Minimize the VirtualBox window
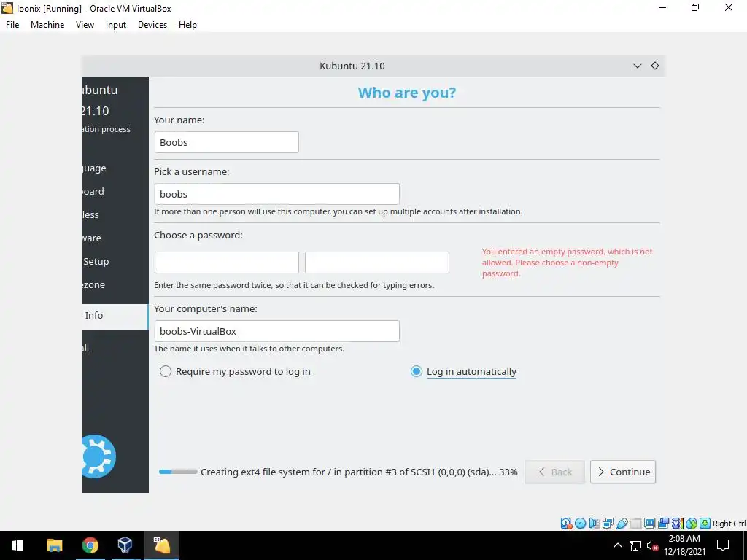This screenshot has width=747, height=560. click(x=662, y=7)
